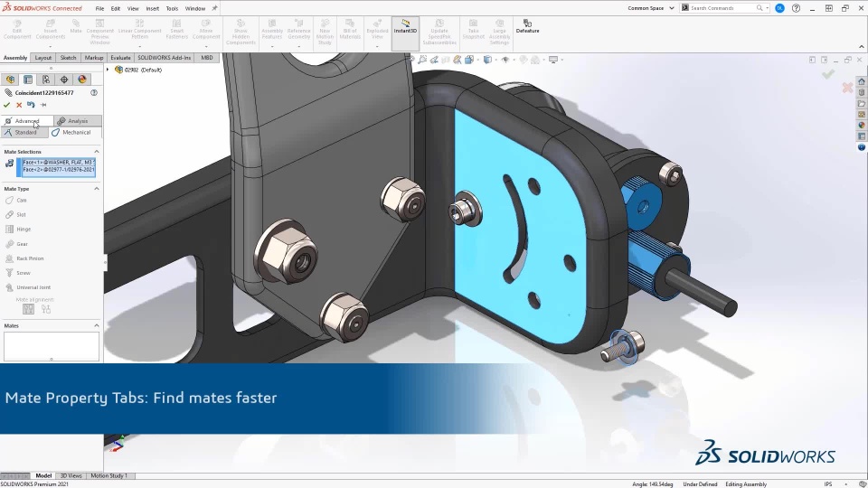Toggle the aligned mate alignment button
Screen dimensions: 868x488
[x=28, y=309]
